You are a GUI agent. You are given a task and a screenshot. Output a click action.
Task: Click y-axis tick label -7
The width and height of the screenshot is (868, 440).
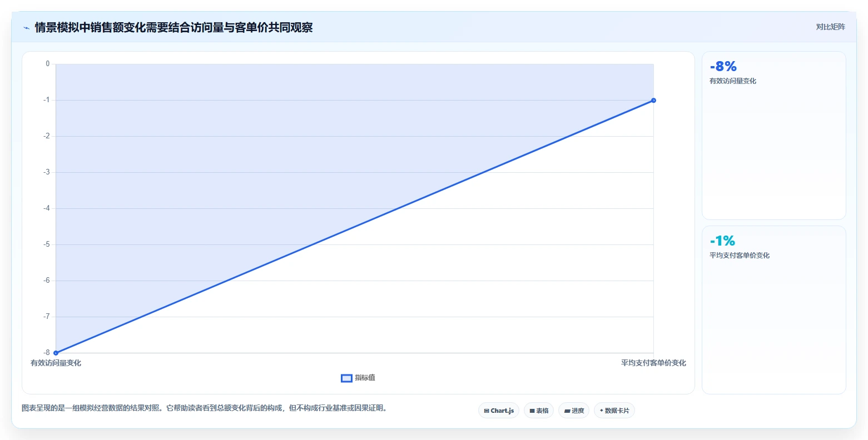tap(47, 317)
